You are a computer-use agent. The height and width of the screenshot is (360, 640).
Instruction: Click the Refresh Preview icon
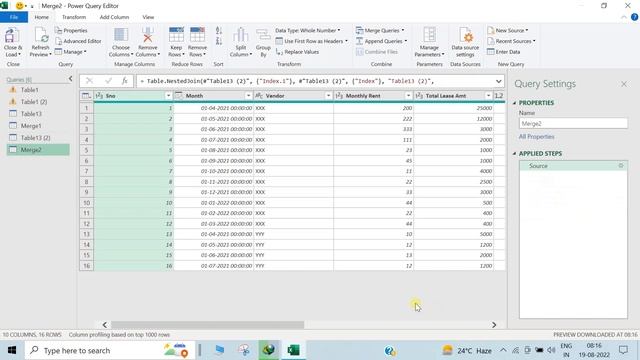point(41,36)
